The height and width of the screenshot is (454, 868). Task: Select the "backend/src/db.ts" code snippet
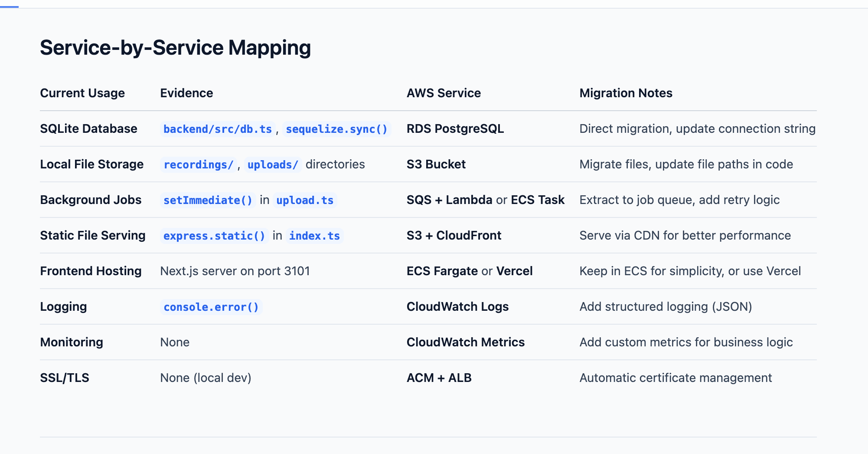(x=218, y=129)
